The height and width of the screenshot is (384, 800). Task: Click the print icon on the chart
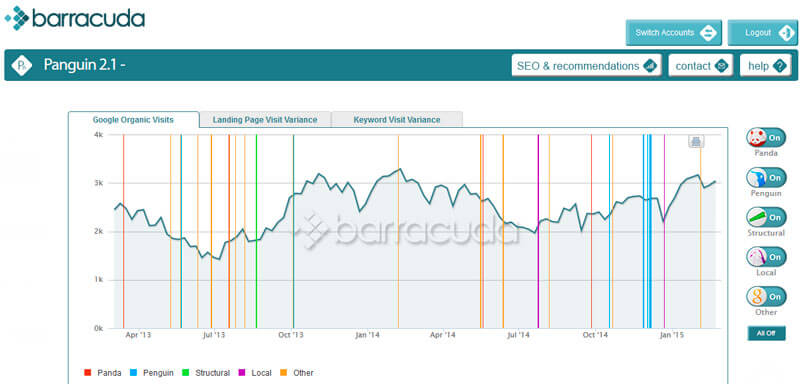[696, 141]
